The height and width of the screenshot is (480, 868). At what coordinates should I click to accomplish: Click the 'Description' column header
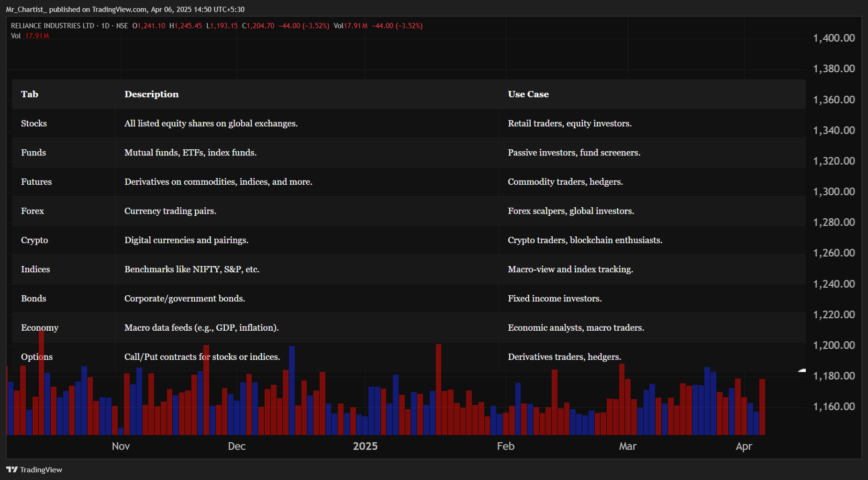[x=152, y=94]
